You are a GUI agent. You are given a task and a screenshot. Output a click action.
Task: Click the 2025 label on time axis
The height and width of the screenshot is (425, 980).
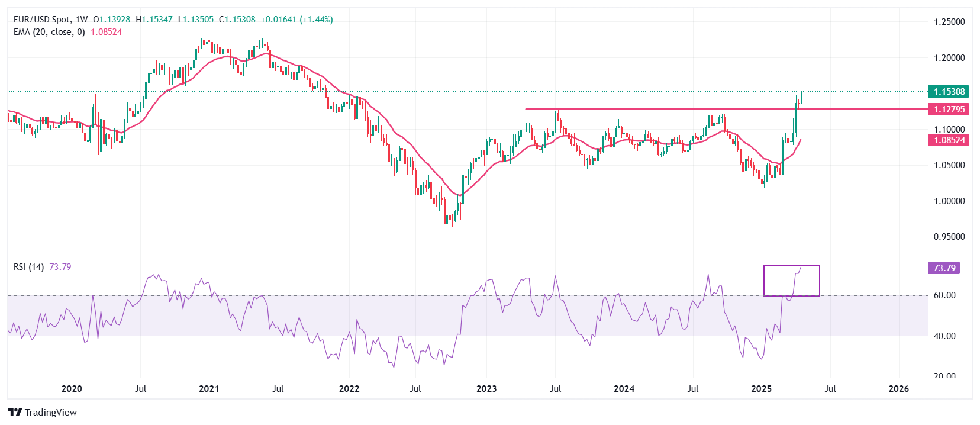click(761, 389)
